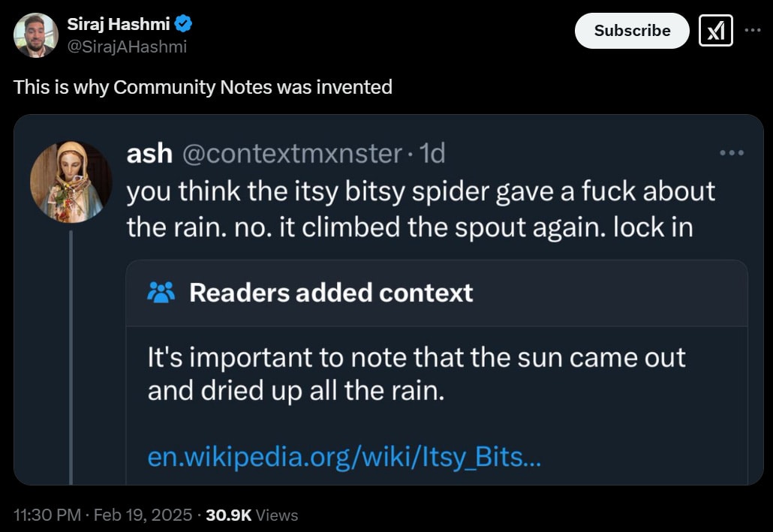The height and width of the screenshot is (532, 773).
Task: Click the text 'This is why Community Notes was invented'
Action: click(x=203, y=87)
